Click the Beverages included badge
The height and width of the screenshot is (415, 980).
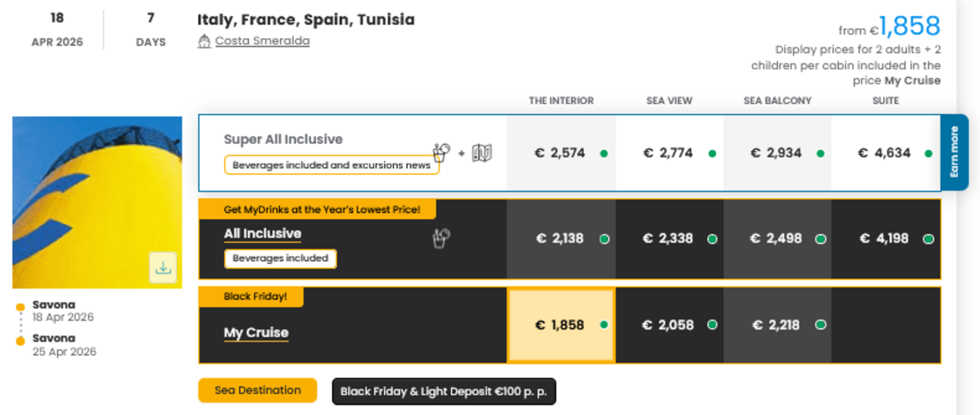tap(280, 258)
